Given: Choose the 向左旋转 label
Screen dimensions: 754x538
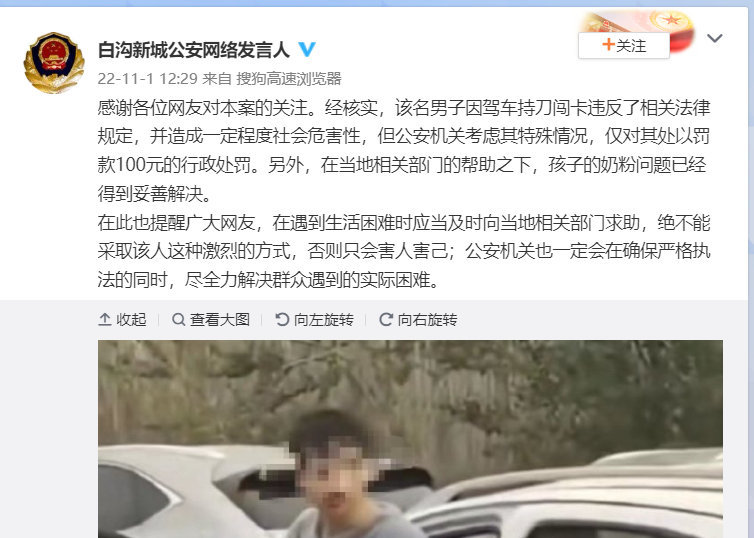Looking at the screenshot, I should coord(324,319).
